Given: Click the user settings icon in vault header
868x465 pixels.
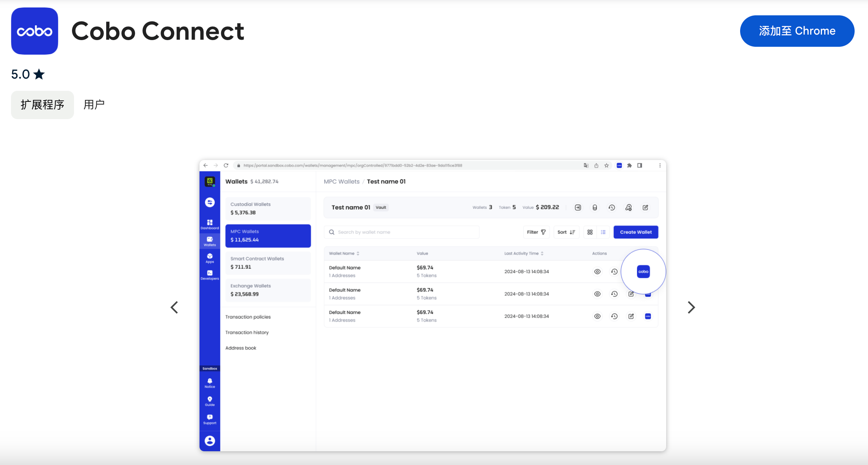Looking at the screenshot, I should pyautogui.click(x=629, y=208).
